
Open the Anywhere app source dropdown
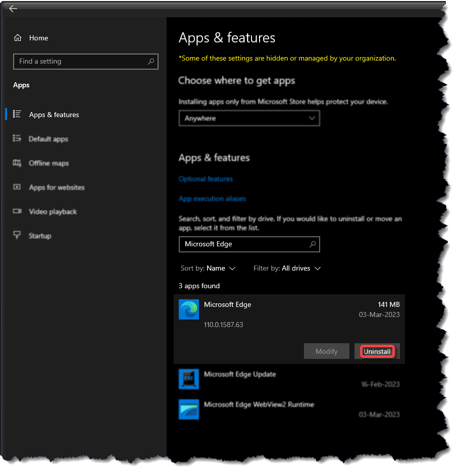click(249, 118)
